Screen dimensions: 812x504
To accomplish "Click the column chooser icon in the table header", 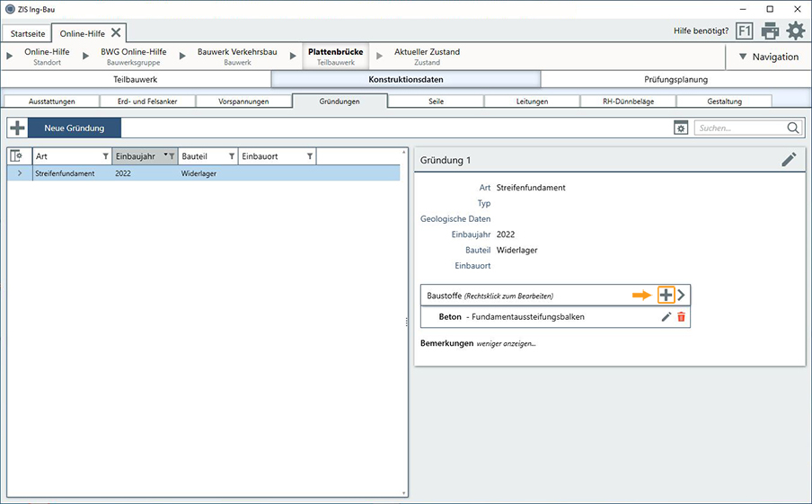I will coord(15,156).
